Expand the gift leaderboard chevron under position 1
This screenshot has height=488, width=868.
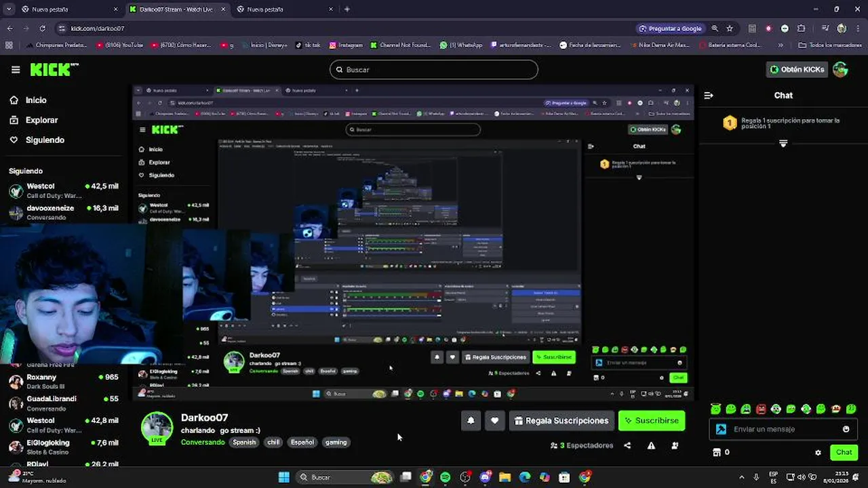pos(783,144)
